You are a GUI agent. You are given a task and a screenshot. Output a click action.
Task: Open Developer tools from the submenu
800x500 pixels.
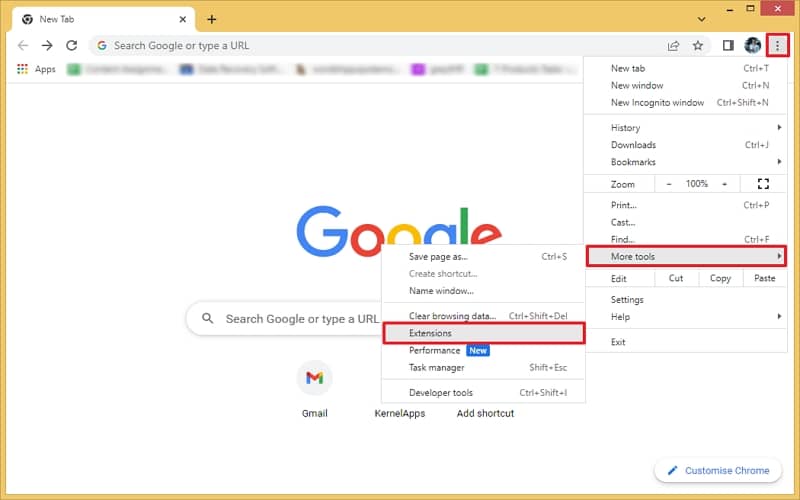483,393
